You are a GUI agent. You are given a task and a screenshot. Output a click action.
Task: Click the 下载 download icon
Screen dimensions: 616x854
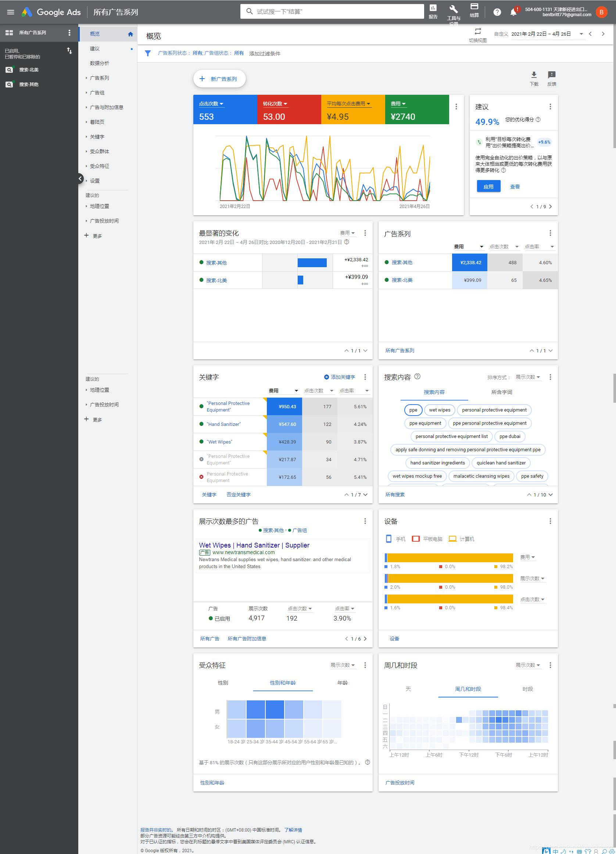point(534,75)
